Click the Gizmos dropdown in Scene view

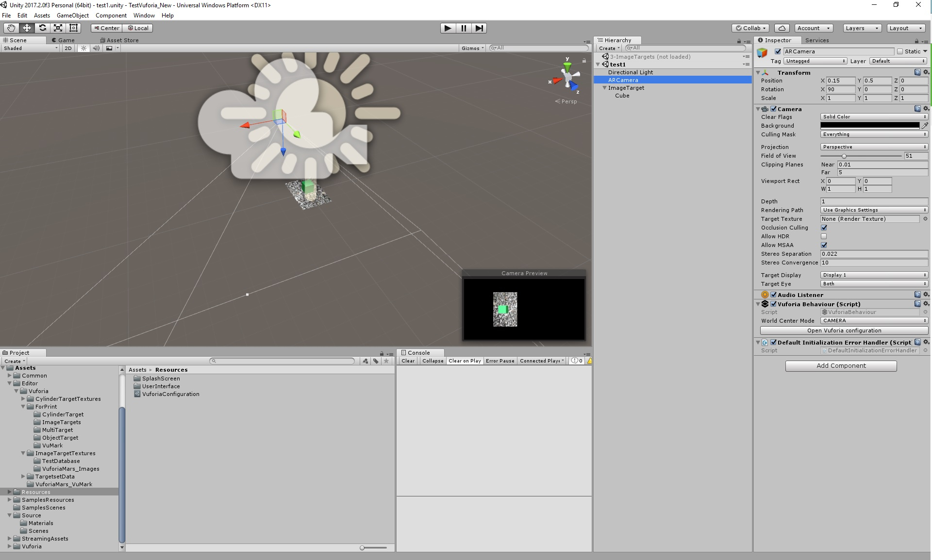coord(470,47)
